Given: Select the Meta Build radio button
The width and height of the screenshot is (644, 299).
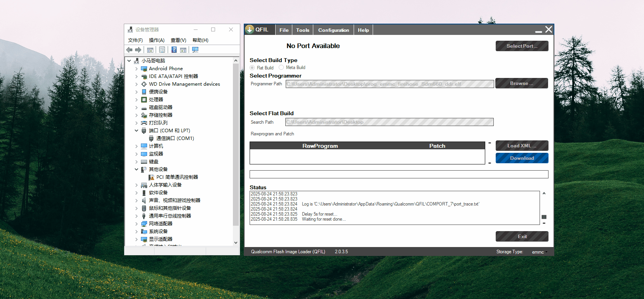Looking at the screenshot, I should pos(281,67).
